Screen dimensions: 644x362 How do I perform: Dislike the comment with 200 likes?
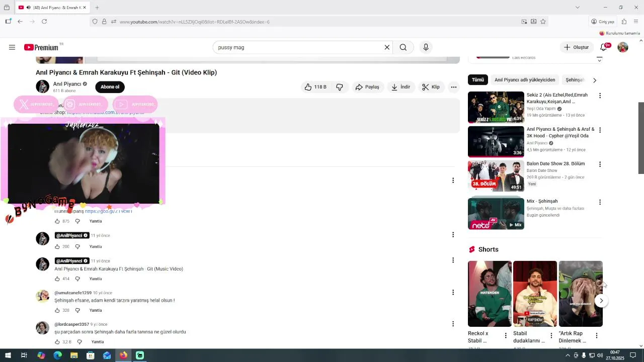coord(77,246)
